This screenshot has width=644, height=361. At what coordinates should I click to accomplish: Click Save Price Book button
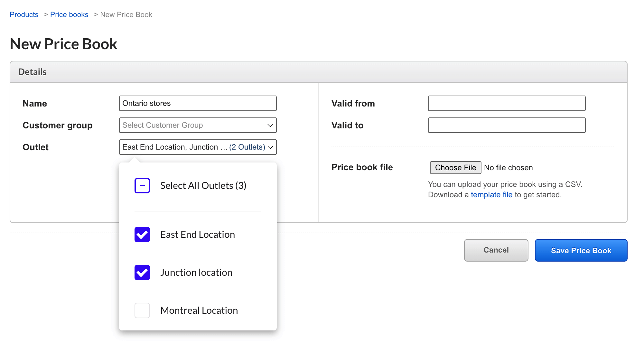(581, 250)
